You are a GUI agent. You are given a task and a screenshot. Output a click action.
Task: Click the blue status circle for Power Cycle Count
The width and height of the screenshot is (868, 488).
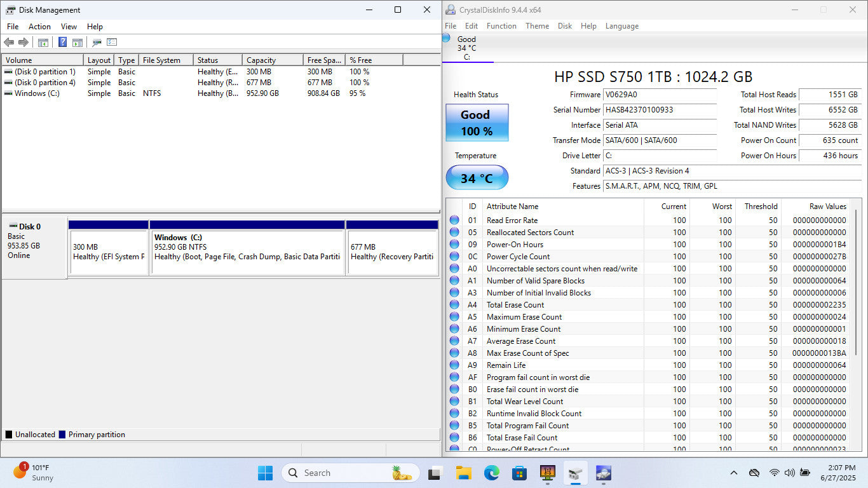tap(454, 257)
